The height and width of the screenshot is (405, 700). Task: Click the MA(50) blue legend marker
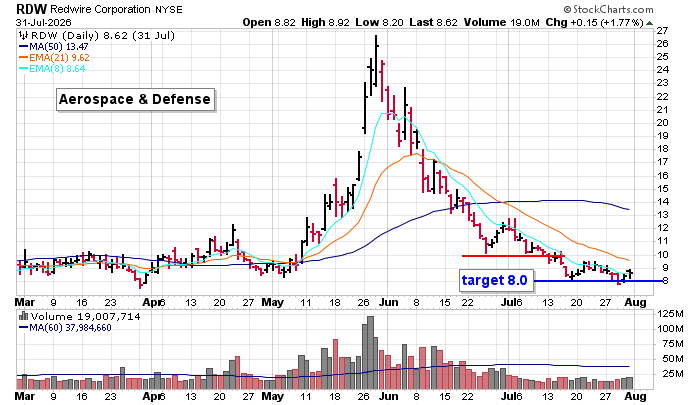[x=23, y=46]
